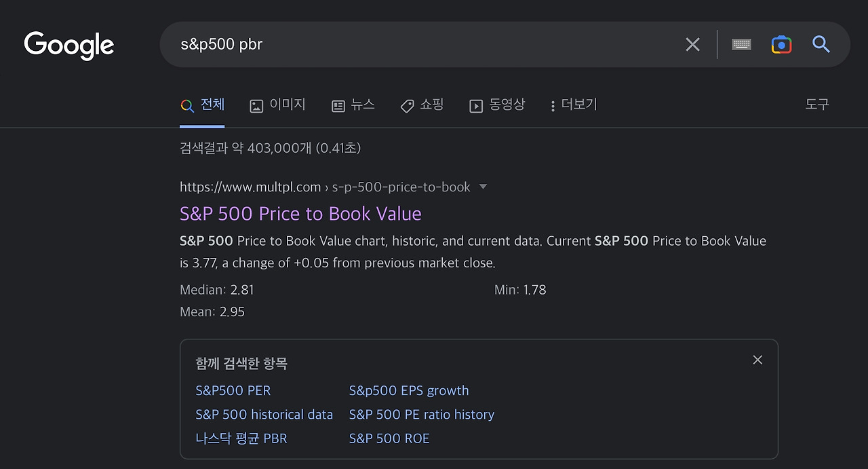Open the 뉴스 news tab
Viewport: 868px width, 469px height.
tap(353, 105)
